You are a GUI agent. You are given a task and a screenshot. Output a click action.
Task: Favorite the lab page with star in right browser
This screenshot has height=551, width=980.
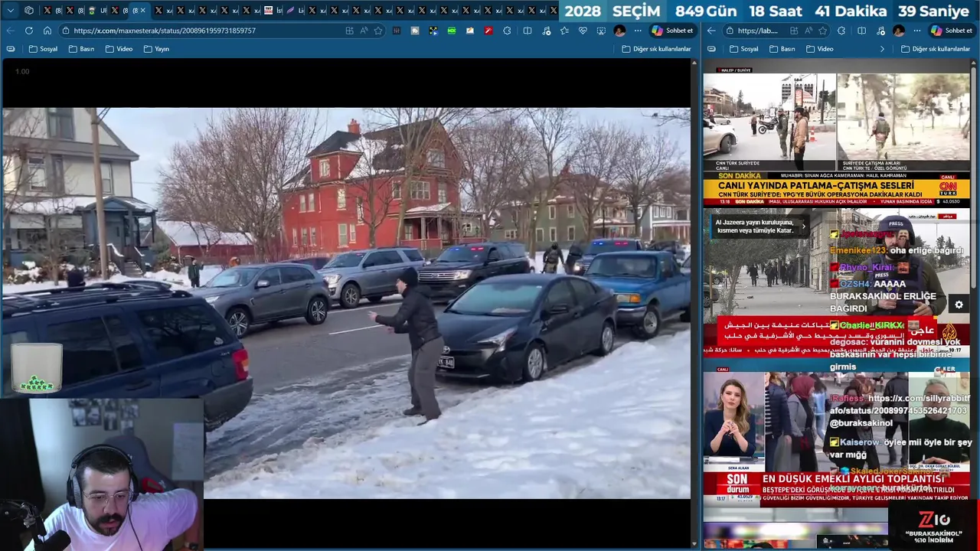(x=822, y=31)
